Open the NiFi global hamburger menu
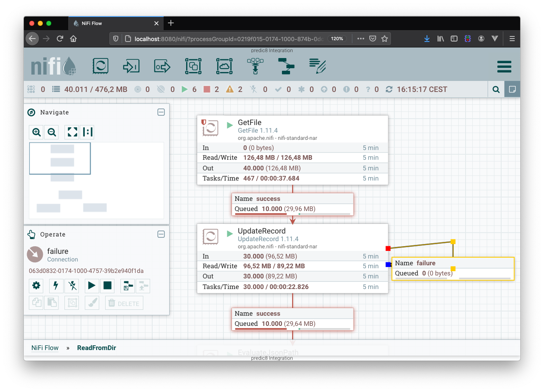Image resolution: width=544 pixels, height=392 pixels. pos(504,67)
